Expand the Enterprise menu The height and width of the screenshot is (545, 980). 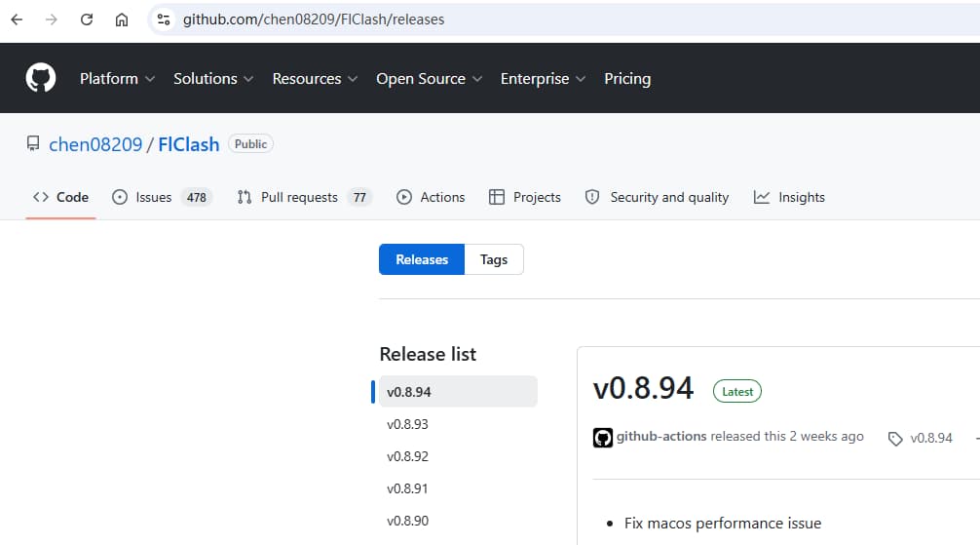tap(543, 78)
